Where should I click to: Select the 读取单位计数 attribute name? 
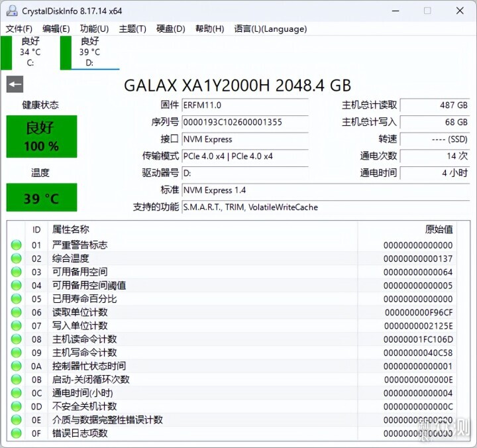pyautogui.click(x=79, y=312)
